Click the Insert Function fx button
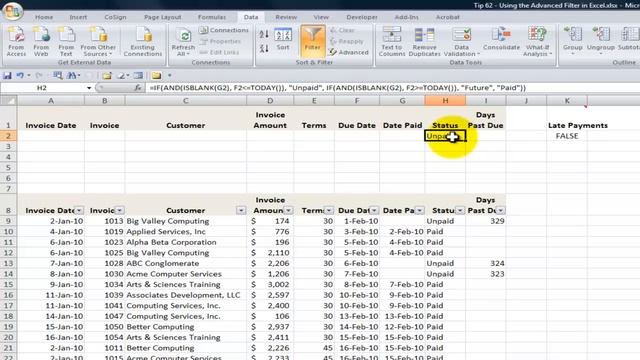 tap(138, 88)
